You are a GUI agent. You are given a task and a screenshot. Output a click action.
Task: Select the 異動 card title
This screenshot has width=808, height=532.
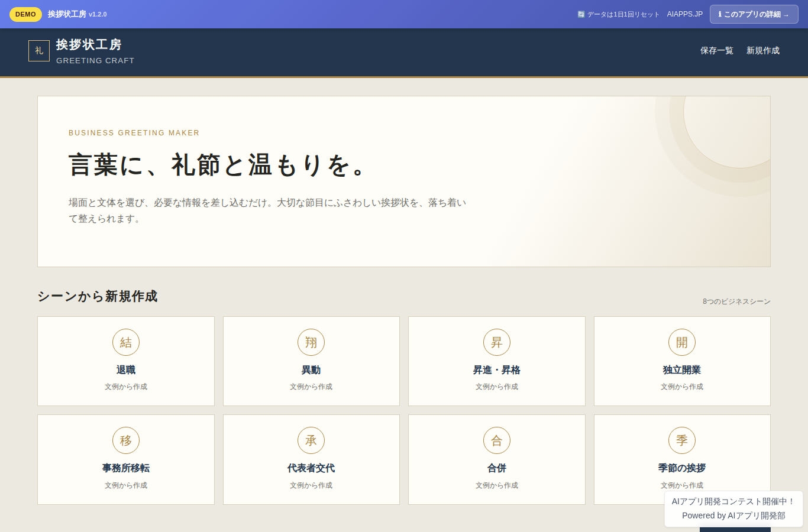(311, 370)
